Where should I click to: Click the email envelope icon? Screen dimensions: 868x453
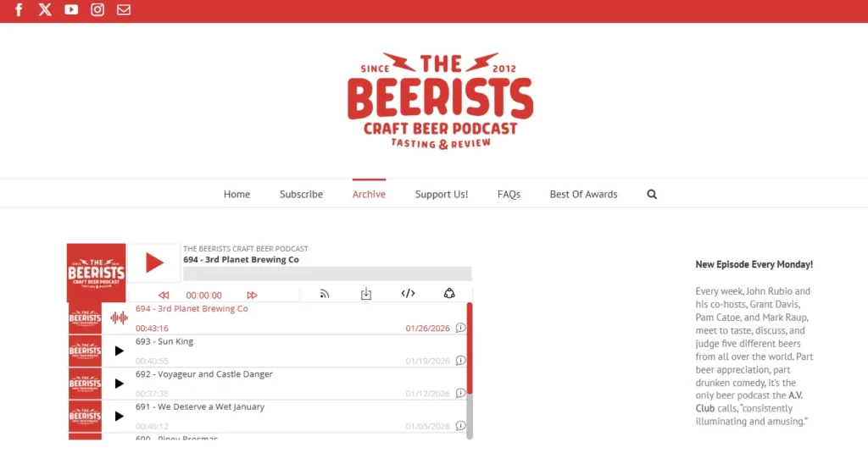pyautogui.click(x=124, y=9)
